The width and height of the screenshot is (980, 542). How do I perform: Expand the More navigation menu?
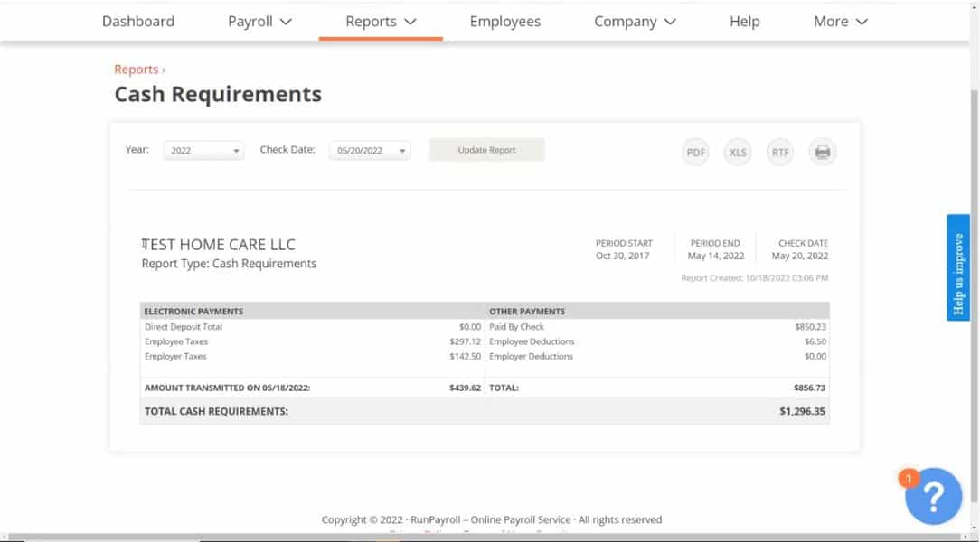pos(839,21)
